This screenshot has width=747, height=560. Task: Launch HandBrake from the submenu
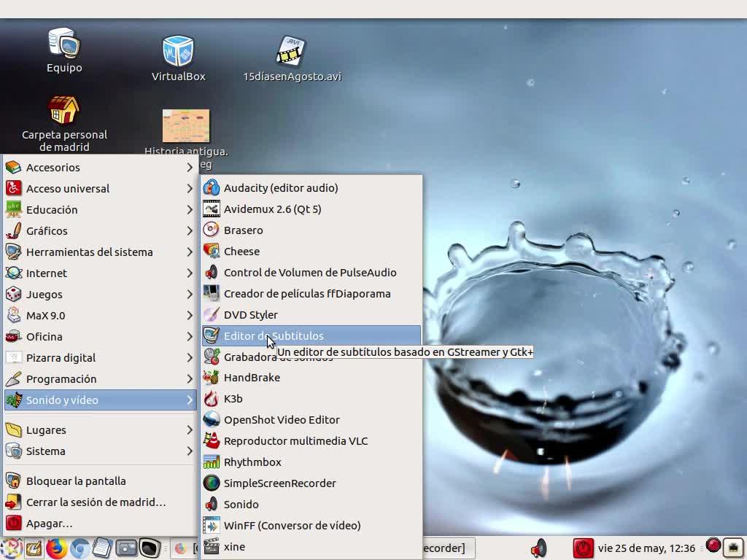point(252,378)
